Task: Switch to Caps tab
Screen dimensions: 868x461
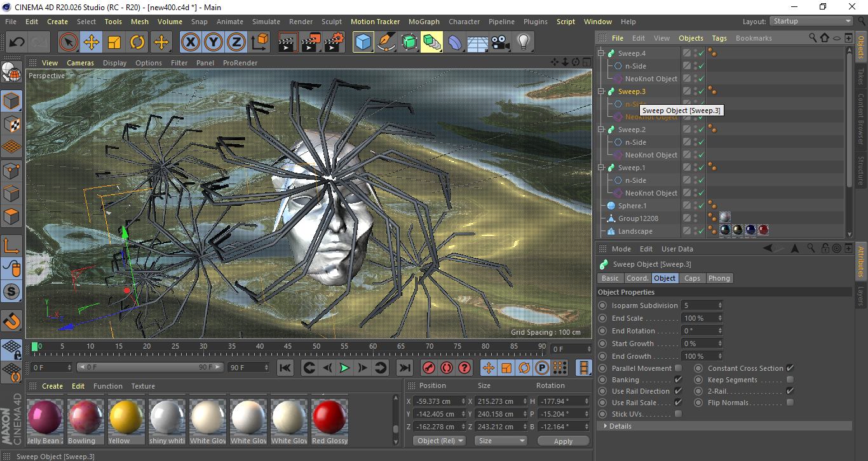Action: click(x=692, y=278)
